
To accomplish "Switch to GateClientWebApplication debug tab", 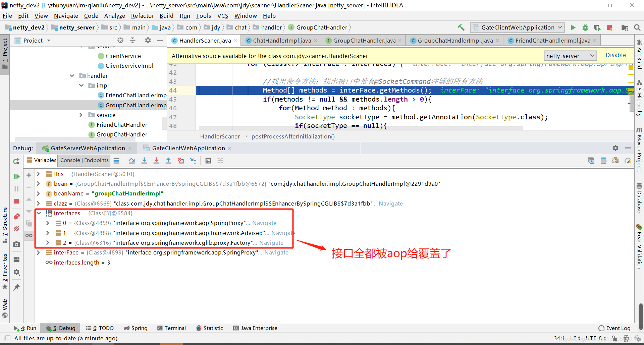I will (188, 148).
